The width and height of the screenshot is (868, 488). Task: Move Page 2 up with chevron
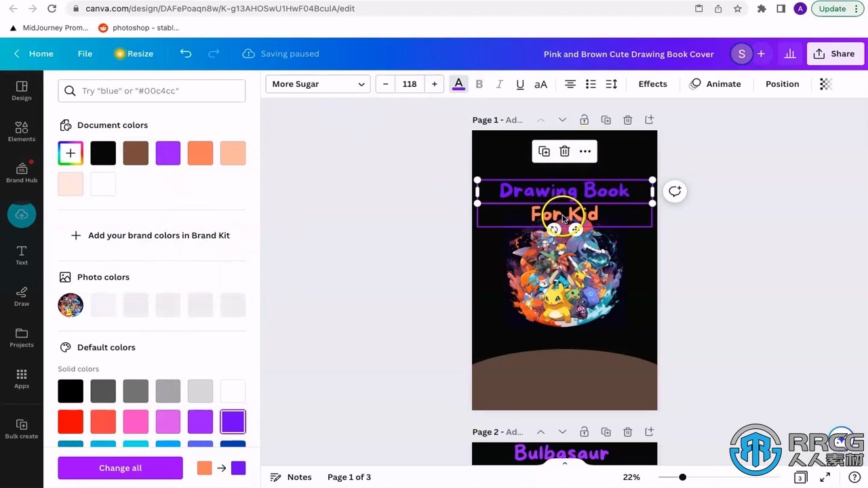coord(540,432)
